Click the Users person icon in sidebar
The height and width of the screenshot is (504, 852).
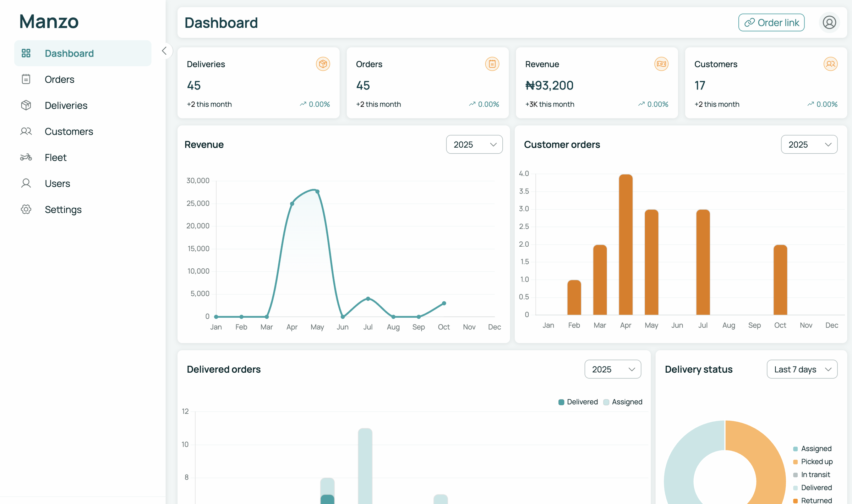click(26, 183)
